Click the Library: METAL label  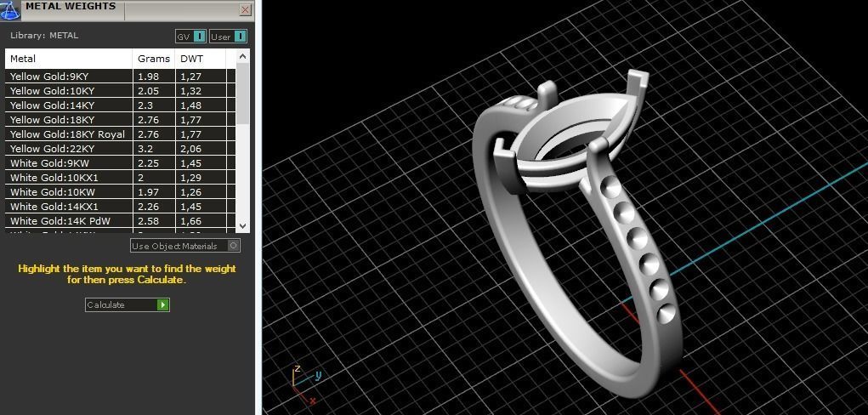44,36
